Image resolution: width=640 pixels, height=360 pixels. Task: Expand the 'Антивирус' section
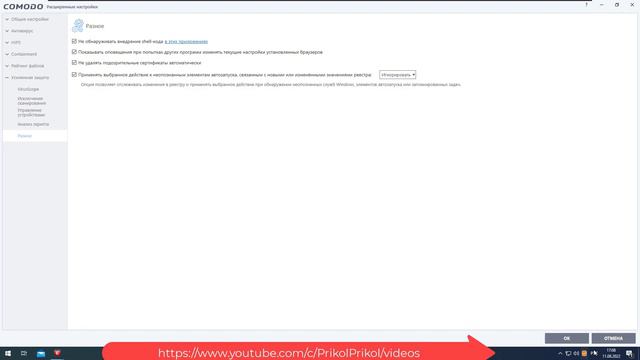pyautogui.click(x=22, y=31)
